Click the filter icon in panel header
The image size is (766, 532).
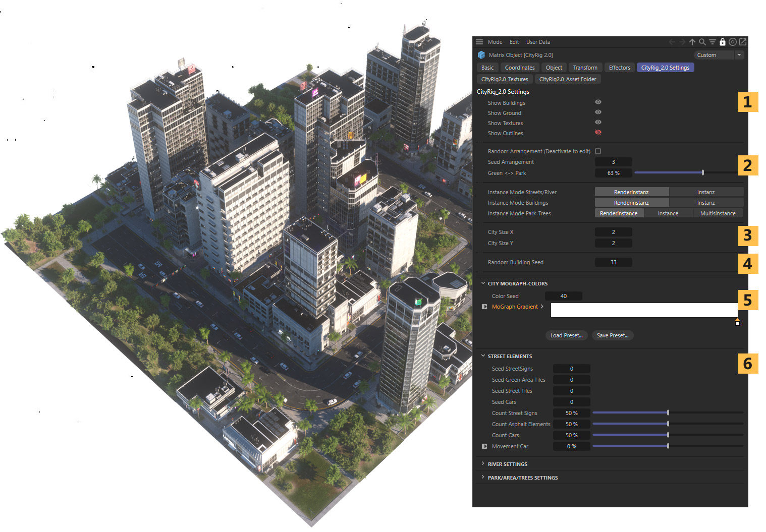click(713, 42)
